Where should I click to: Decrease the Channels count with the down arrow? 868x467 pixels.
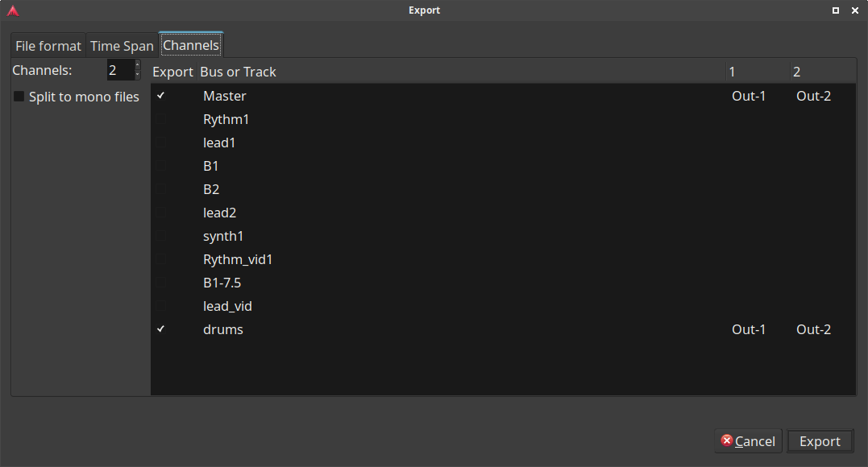(x=137, y=75)
